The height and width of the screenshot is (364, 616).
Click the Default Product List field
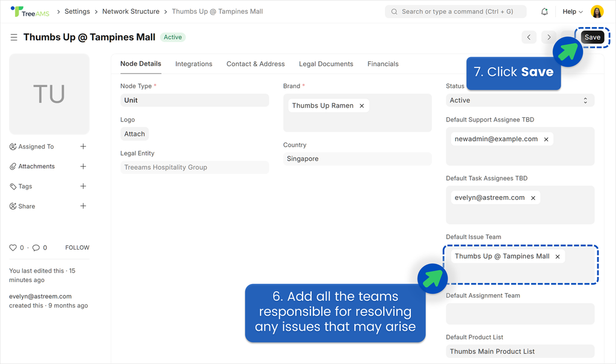coord(520,351)
